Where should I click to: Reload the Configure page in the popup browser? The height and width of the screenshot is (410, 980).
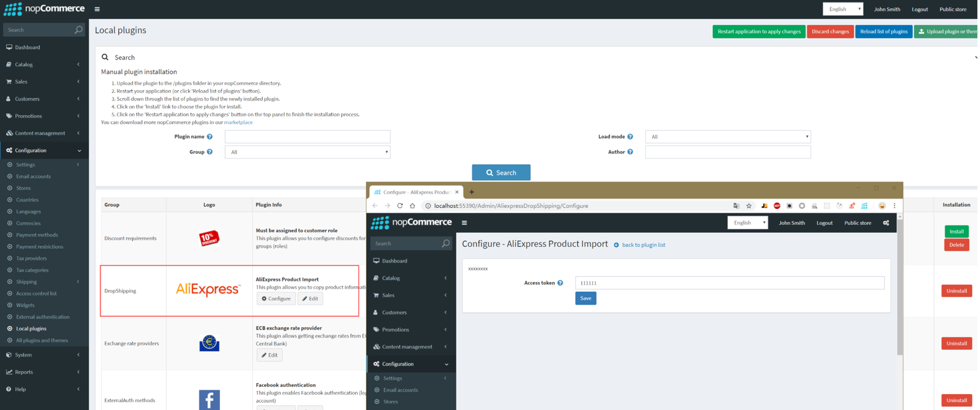pyautogui.click(x=400, y=206)
